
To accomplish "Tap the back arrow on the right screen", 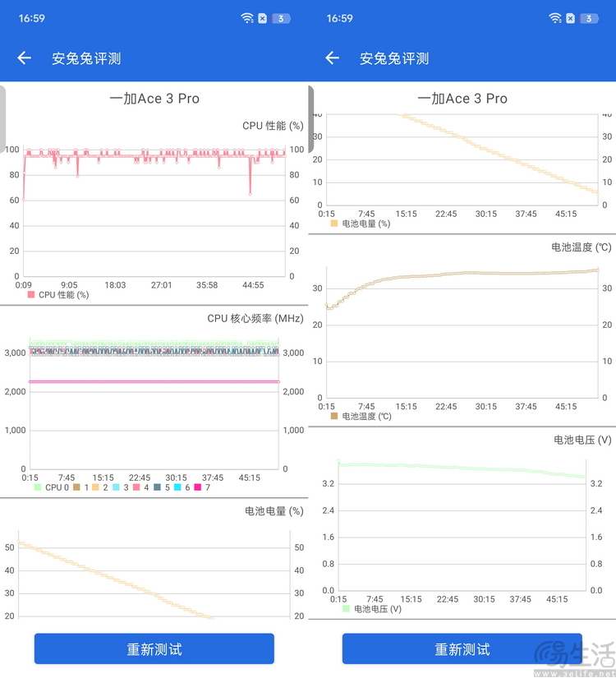I will point(333,58).
